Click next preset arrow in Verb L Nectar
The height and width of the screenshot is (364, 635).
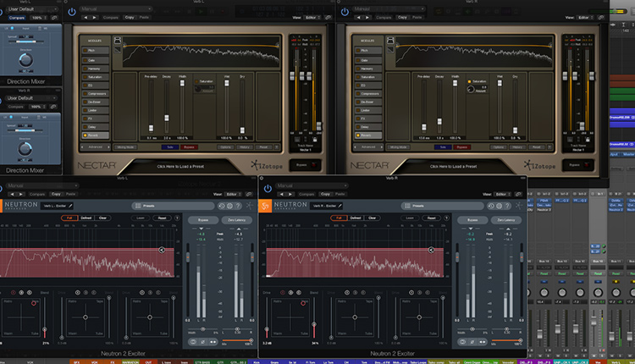point(94,18)
